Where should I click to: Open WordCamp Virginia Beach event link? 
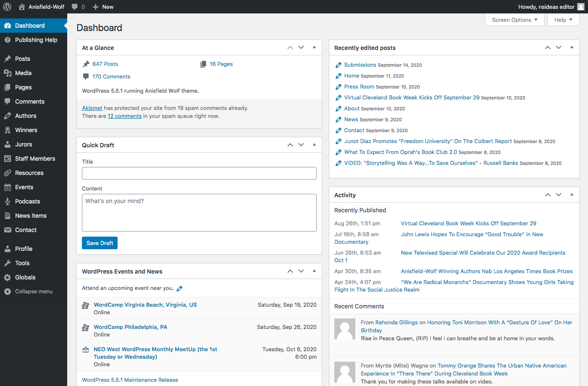tap(145, 305)
